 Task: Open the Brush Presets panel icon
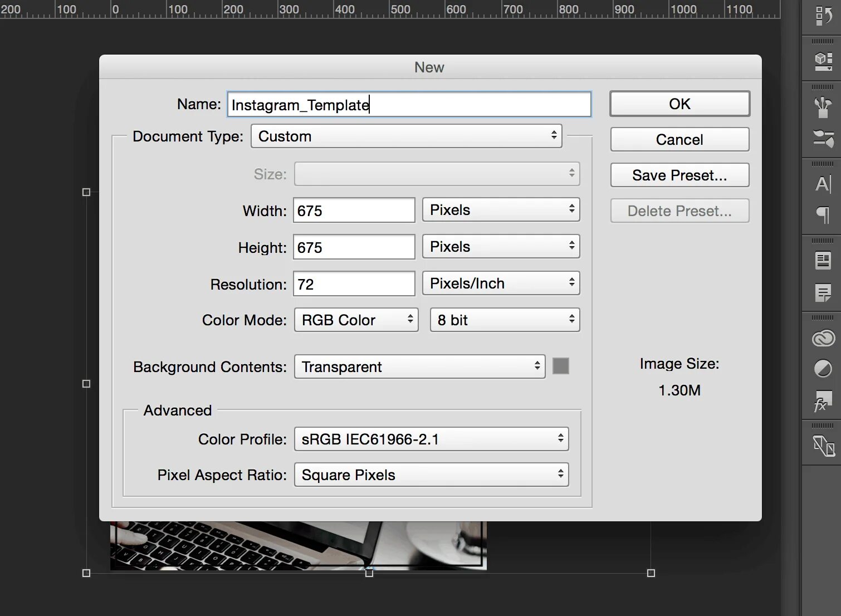[x=823, y=138]
